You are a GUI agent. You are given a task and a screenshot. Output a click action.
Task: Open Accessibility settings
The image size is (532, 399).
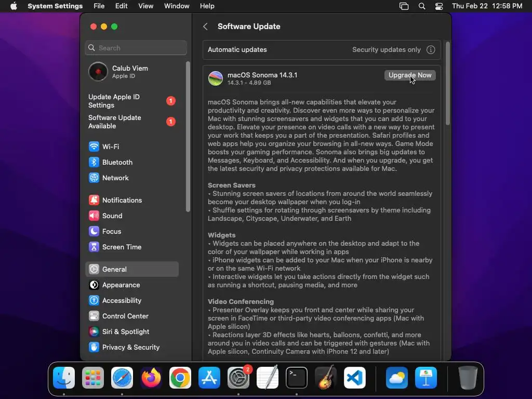[131, 301]
